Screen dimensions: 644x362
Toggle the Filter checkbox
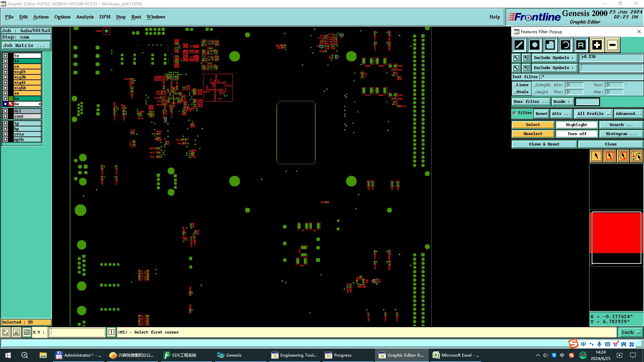tap(515, 113)
